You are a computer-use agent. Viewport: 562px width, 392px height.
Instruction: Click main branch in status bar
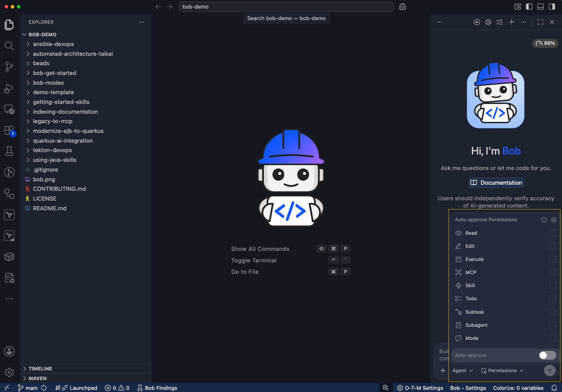(x=28, y=388)
